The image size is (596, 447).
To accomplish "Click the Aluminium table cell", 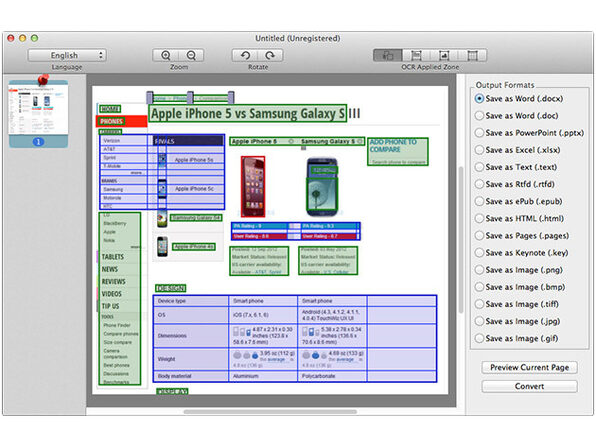I will click(263, 376).
